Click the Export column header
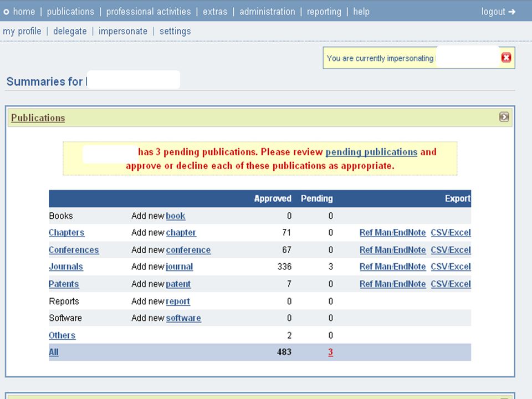The height and width of the screenshot is (399, 532). 458,198
